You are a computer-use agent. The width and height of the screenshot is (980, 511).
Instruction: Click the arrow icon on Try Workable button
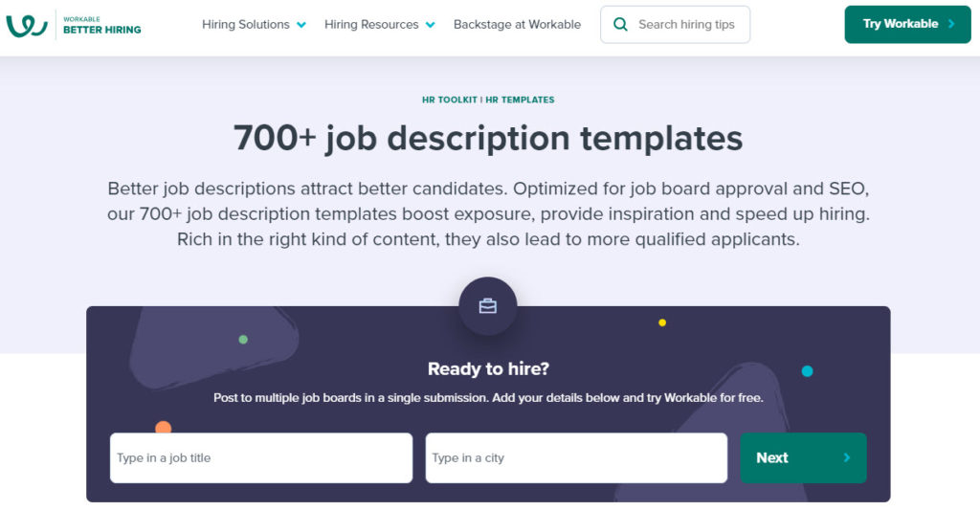951,24
